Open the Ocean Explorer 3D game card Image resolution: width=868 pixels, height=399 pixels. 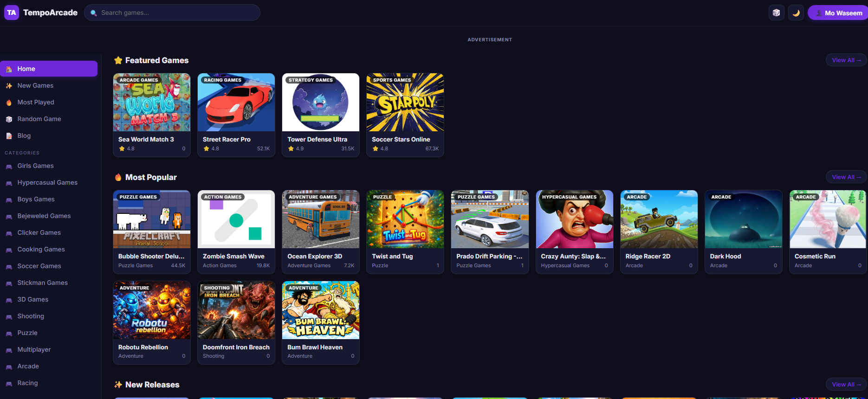[x=321, y=232]
